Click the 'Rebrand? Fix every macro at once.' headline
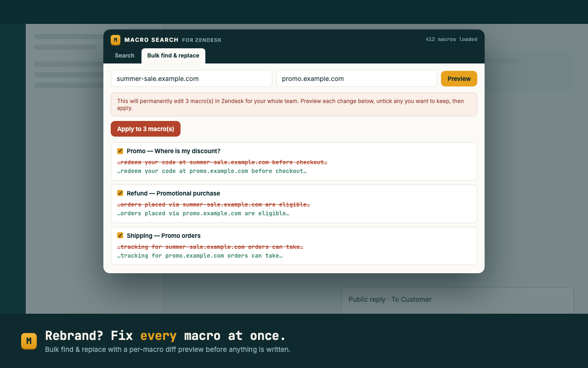The image size is (588, 368). tap(165, 336)
